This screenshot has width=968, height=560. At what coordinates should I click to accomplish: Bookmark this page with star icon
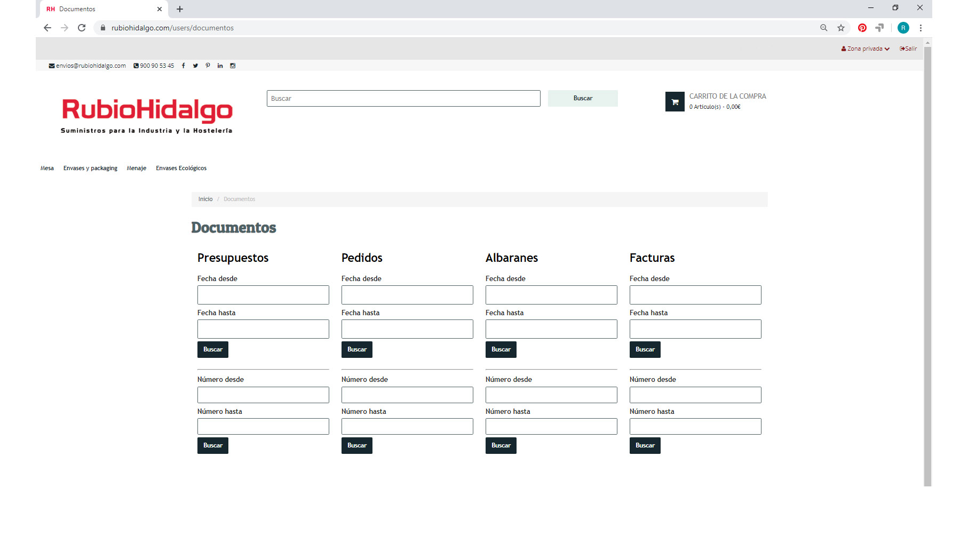point(841,28)
